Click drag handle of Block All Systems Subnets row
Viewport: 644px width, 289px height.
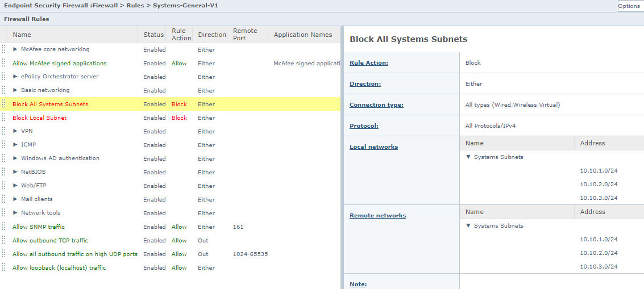tap(3, 104)
